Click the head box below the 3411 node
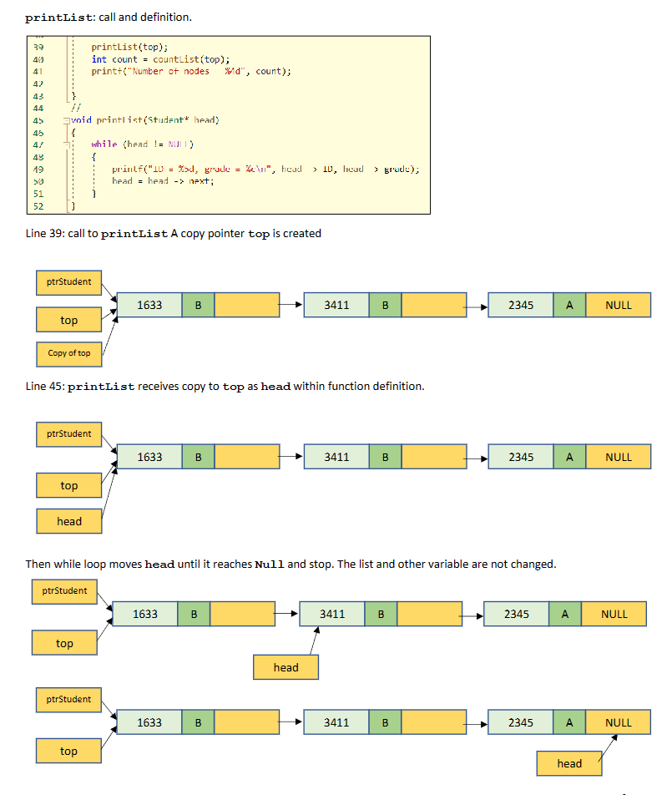 [x=285, y=666]
